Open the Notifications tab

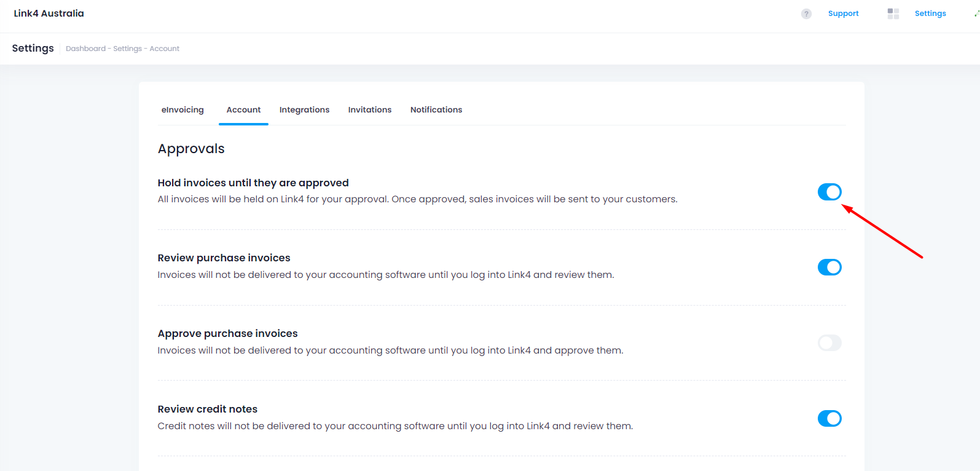point(436,110)
